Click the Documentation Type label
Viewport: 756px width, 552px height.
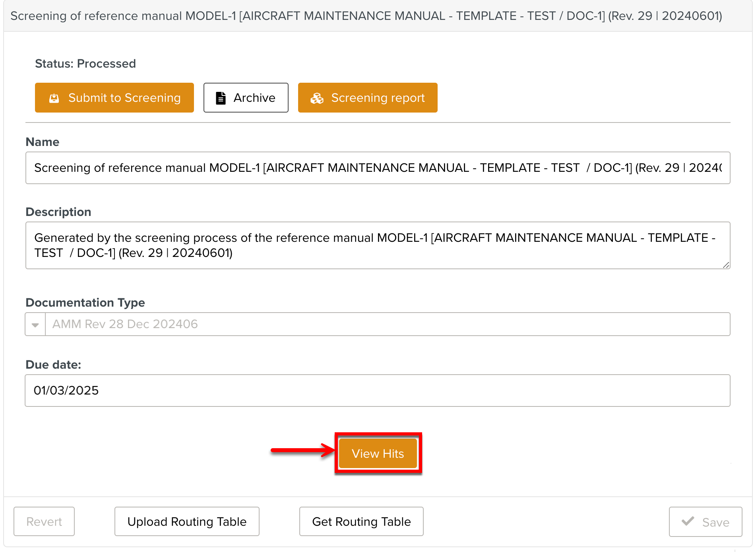click(x=85, y=303)
